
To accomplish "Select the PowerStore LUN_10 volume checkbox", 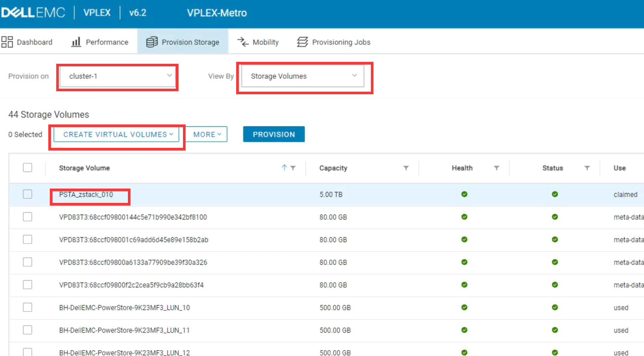I will click(28, 307).
